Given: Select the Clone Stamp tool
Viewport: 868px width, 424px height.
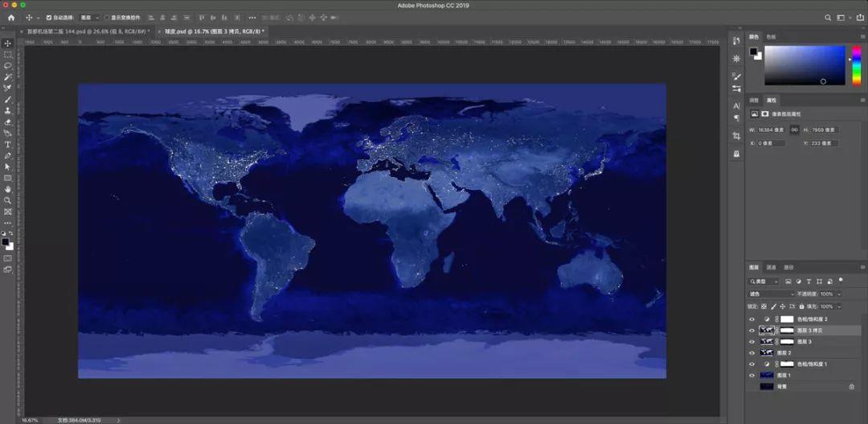Looking at the screenshot, I should (x=8, y=111).
